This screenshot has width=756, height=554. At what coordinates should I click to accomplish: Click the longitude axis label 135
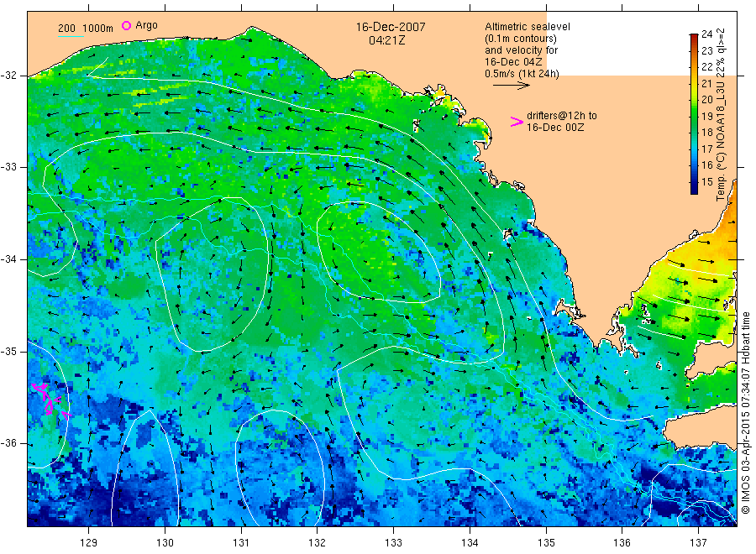click(x=546, y=543)
